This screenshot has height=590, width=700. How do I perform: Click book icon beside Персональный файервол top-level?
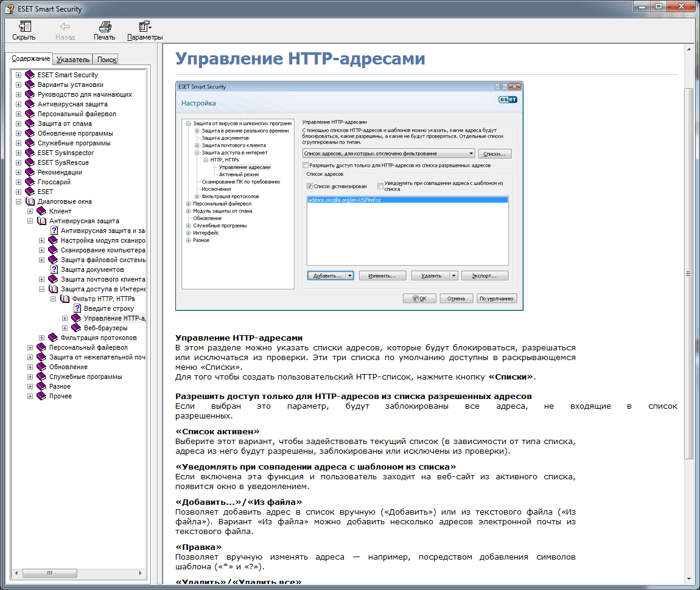coord(30,114)
